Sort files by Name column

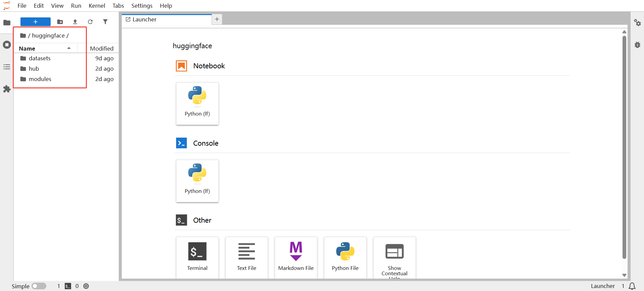[x=27, y=49]
